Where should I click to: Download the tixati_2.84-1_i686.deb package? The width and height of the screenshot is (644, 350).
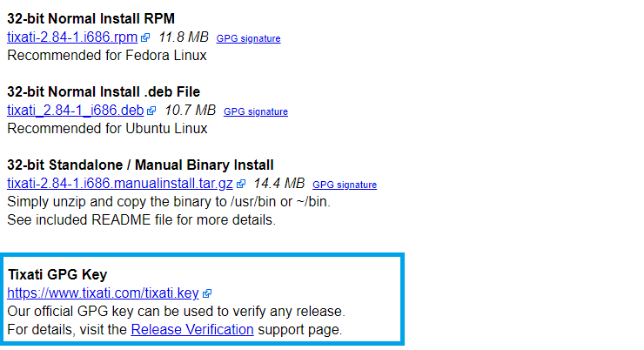tap(75, 111)
